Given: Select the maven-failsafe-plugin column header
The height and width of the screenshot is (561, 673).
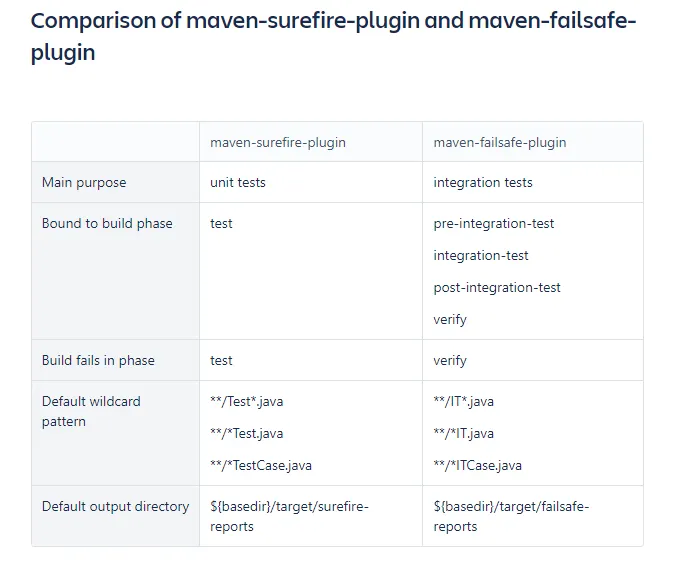Looking at the screenshot, I should coord(500,143).
